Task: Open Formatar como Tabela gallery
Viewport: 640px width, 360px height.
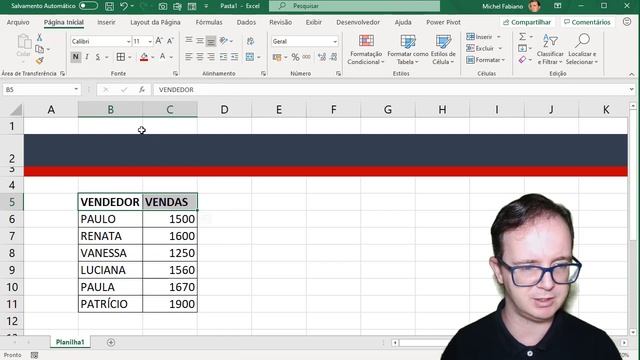Action: tap(408, 49)
